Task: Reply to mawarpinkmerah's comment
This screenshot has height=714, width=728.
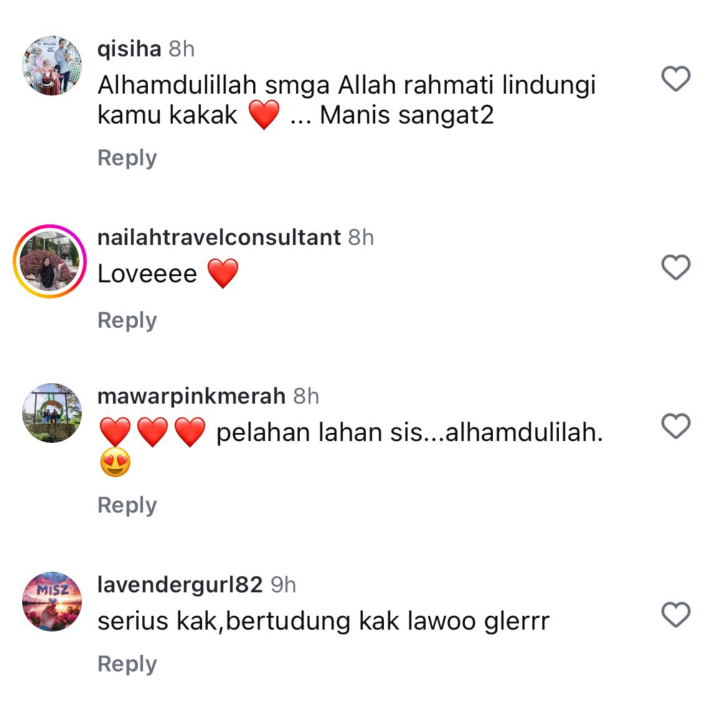Action: (x=127, y=505)
